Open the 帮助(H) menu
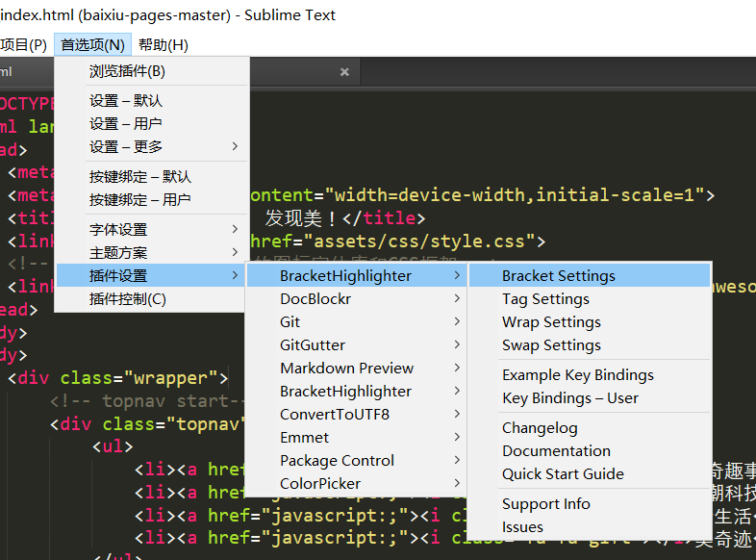Image resolution: width=756 pixels, height=560 pixels. click(164, 44)
